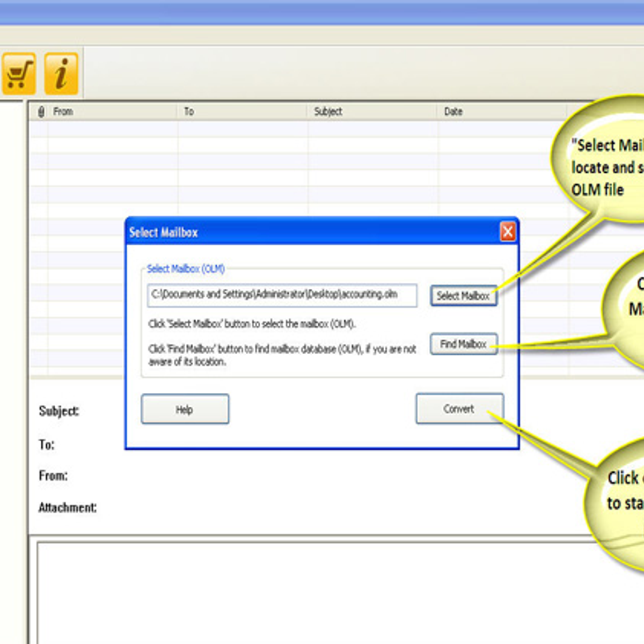This screenshot has height=644, width=644.
Task: Click the paperclip attachment column icon
Action: (x=41, y=112)
